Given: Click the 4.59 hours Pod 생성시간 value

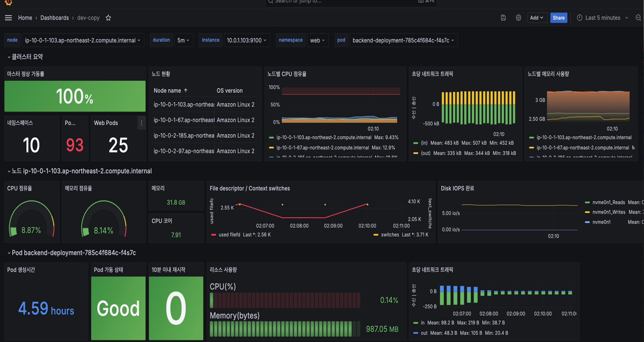Looking at the screenshot, I should [x=46, y=308].
